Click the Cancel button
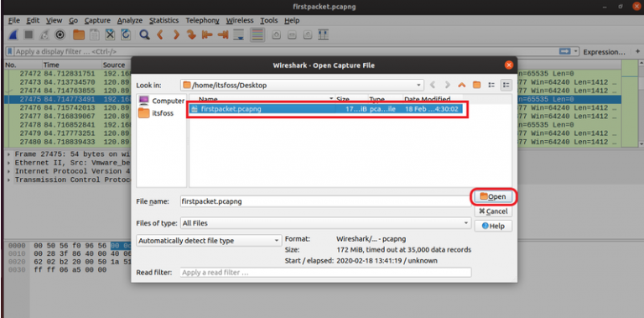This screenshot has height=318, width=644. (x=493, y=211)
